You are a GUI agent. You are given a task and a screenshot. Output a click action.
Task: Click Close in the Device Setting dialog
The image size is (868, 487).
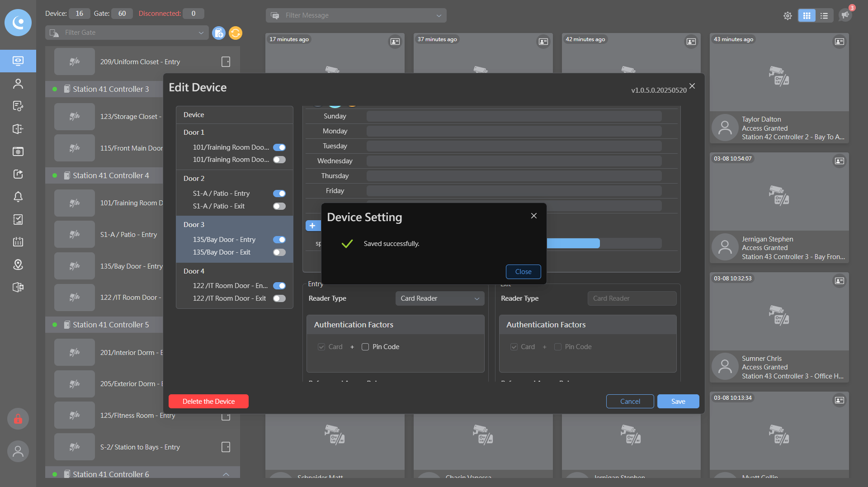pyautogui.click(x=523, y=272)
